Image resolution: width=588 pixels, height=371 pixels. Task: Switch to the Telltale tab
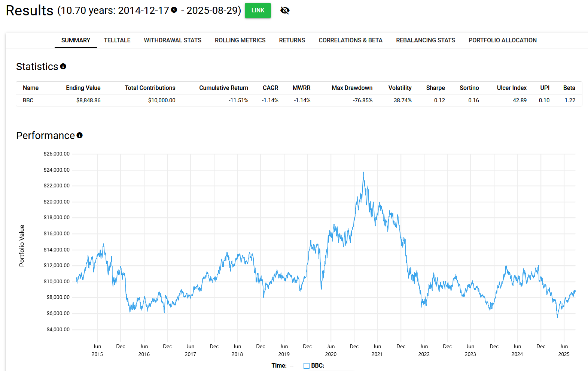[117, 40]
